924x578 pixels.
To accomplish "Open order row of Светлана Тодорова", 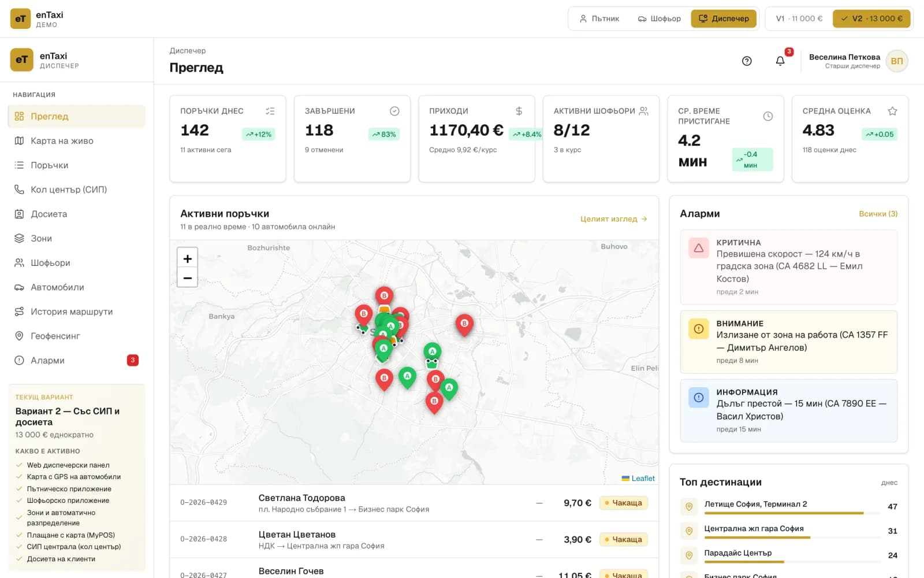I will click(x=414, y=503).
